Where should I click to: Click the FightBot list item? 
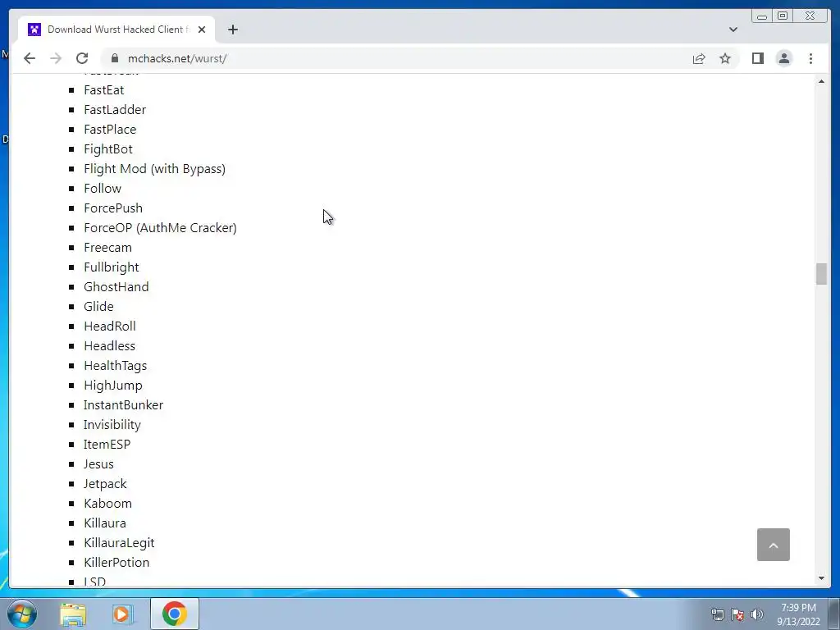(x=108, y=149)
